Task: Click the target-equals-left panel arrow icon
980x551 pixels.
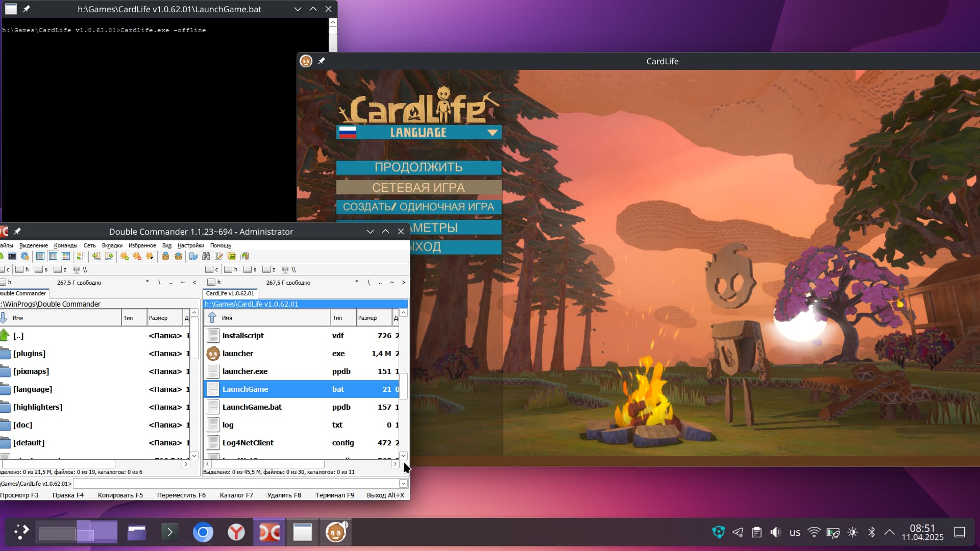Action: click(x=96, y=256)
